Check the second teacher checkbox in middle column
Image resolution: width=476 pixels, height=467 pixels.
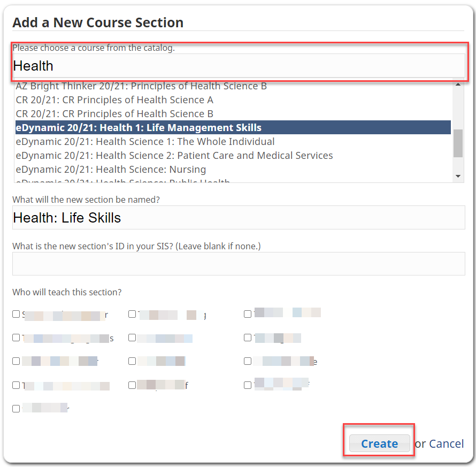pyautogui.click(x=132, y=338)
